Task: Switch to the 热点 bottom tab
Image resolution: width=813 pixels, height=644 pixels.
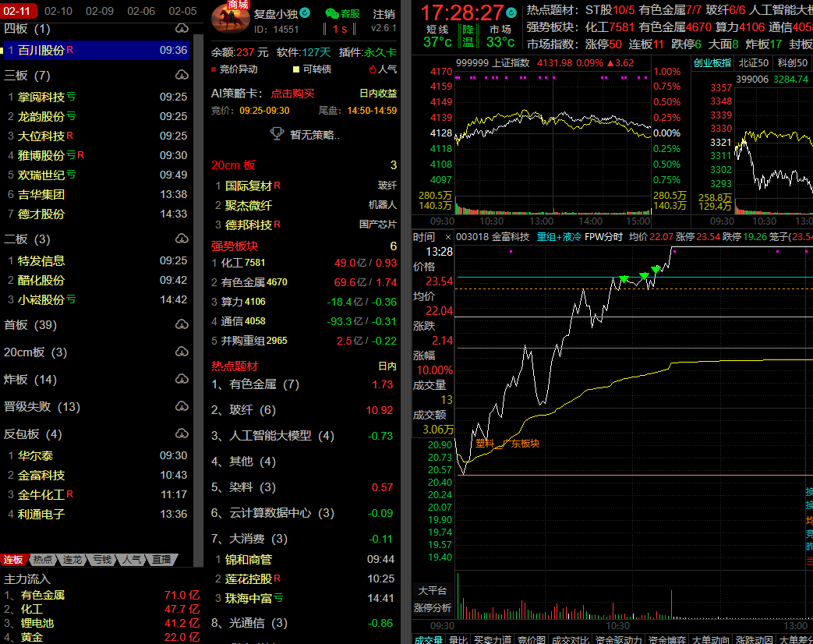Action: [x=44, y=560]
